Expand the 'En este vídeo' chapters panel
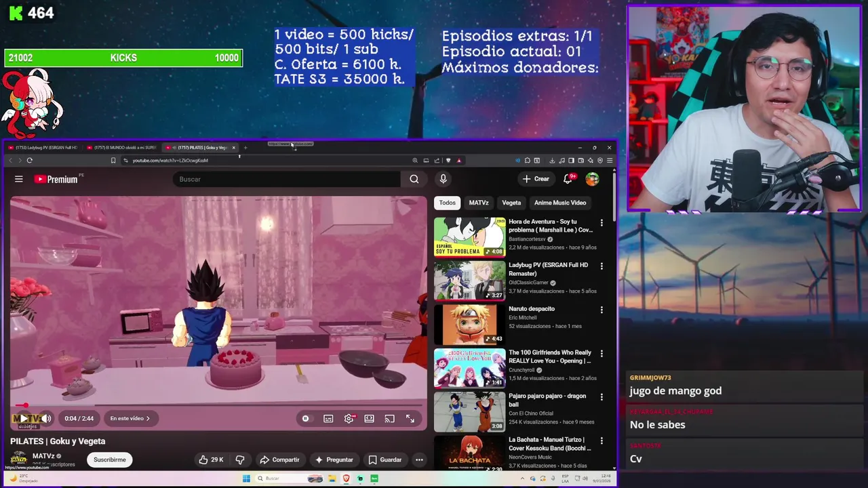 tap(130, 418)
